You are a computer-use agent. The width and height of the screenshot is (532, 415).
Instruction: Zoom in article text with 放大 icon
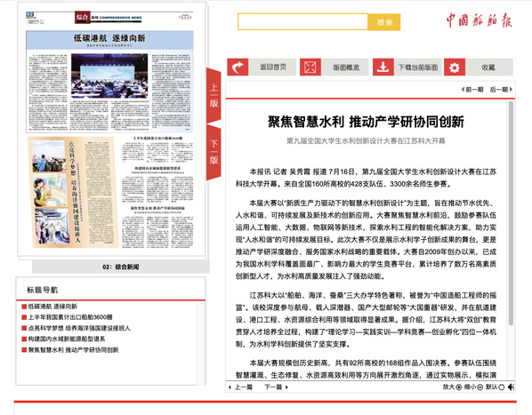459,387
